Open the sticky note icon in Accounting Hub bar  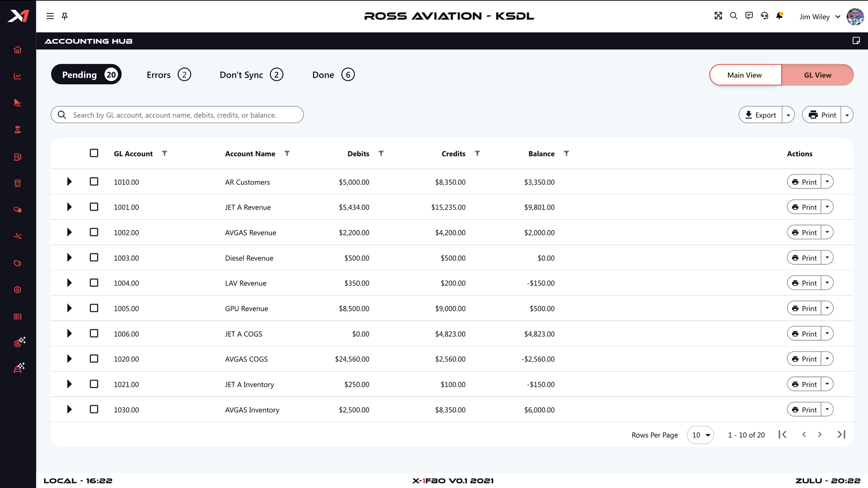pos(856,41)
